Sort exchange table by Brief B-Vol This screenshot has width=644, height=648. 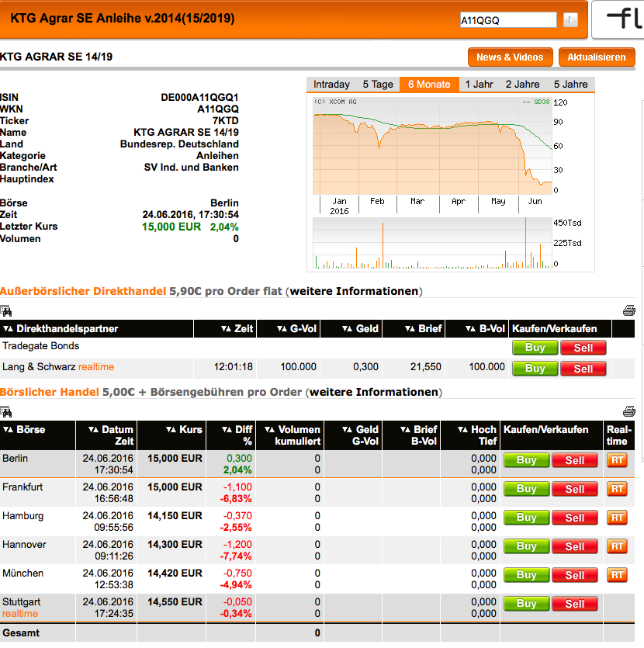[x=405, y=430]
